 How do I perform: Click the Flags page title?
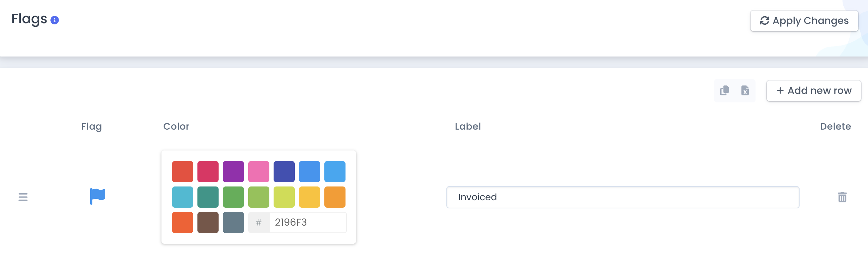tap(29, 19)
